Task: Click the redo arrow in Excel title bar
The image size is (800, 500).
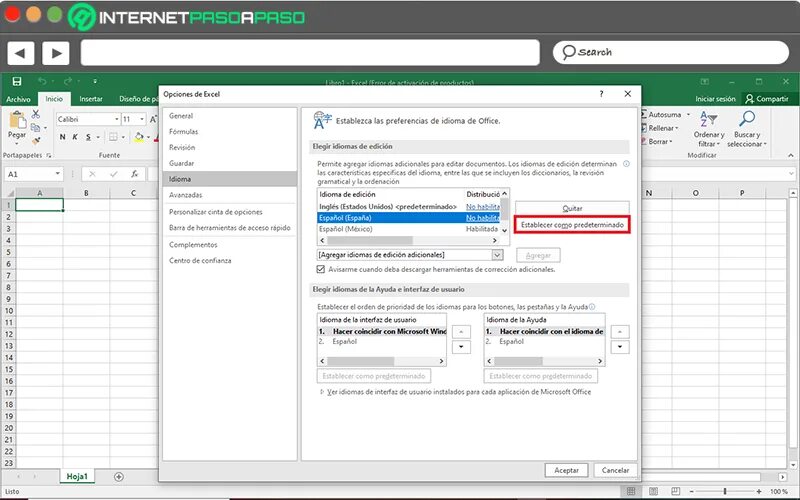Action: tap(67, 81)
